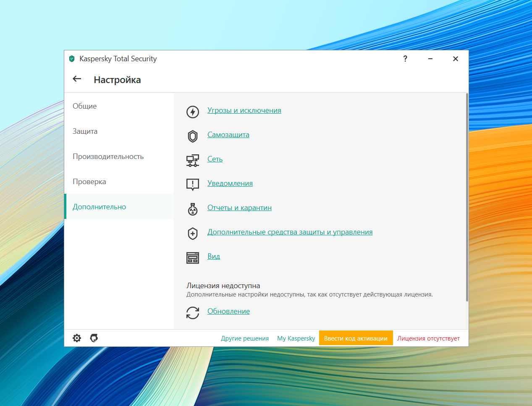This screenshot has width=532, height=406.
Task: Open the Обновление link
Action: (x=228, y=311)
